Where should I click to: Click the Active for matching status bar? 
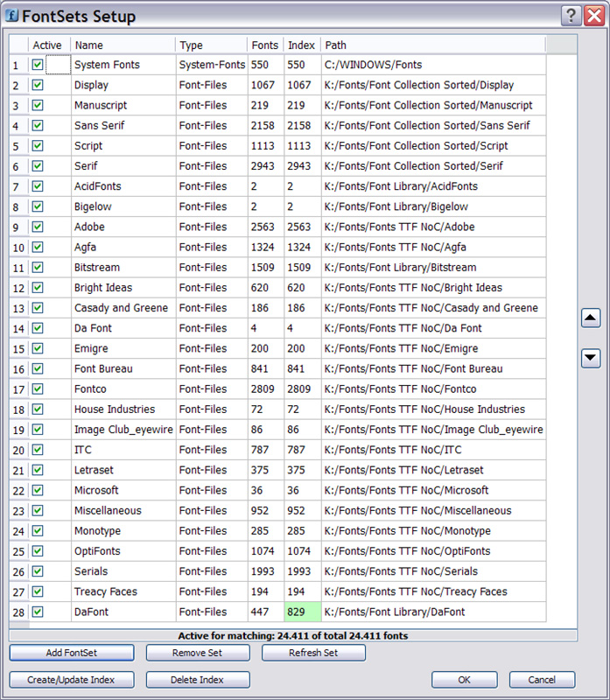click(293, 636)
